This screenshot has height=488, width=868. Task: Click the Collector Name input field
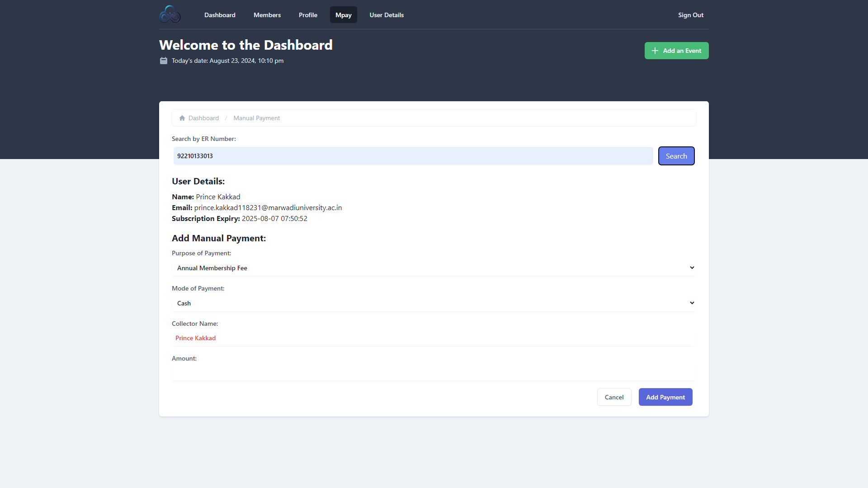click(x=433, y=338)
